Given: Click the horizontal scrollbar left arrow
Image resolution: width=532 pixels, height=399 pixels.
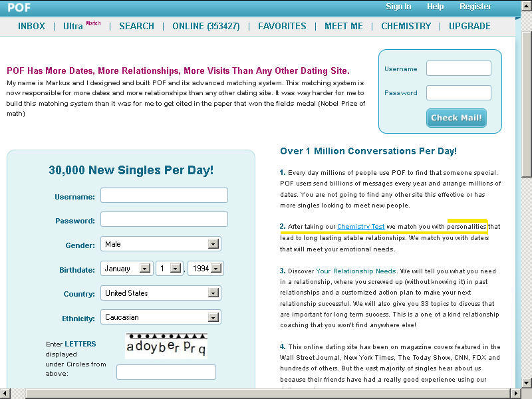Looking at the screenshot, I should tap(5, 394).
